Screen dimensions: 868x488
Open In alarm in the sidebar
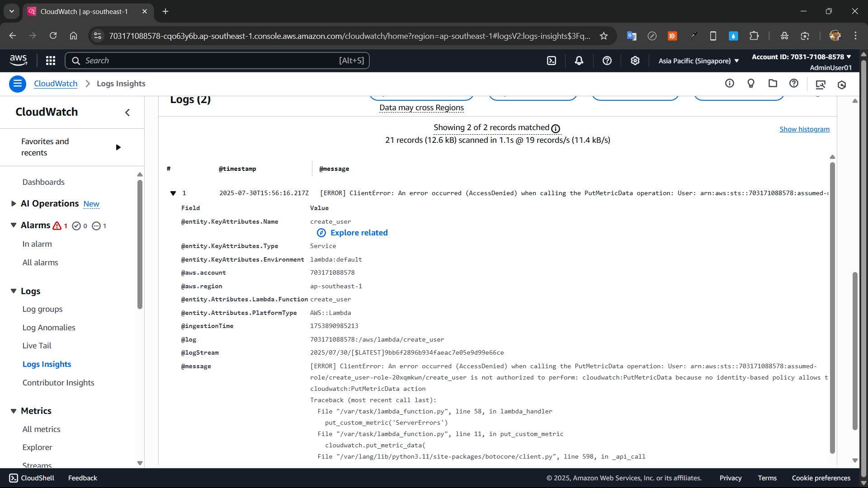pyautogui.click(x=37, y=244)
